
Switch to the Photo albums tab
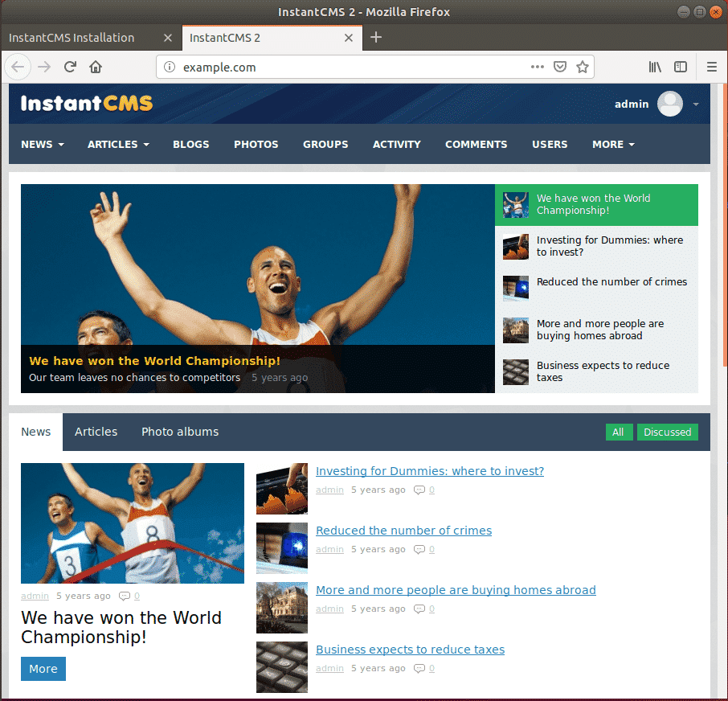pos(180,432)
